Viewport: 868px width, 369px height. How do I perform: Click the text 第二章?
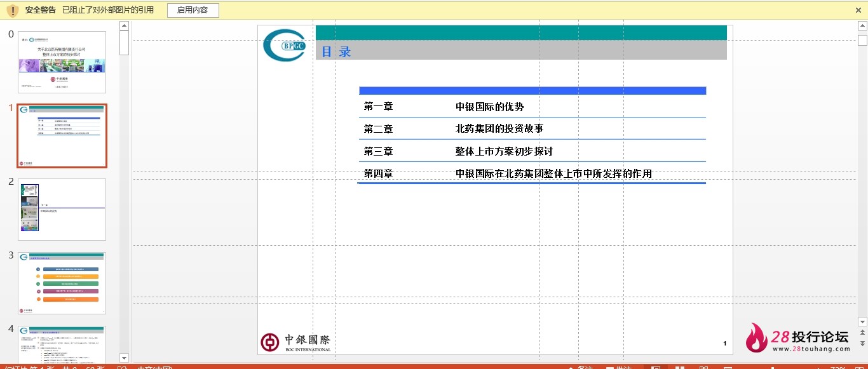(378, 129)
